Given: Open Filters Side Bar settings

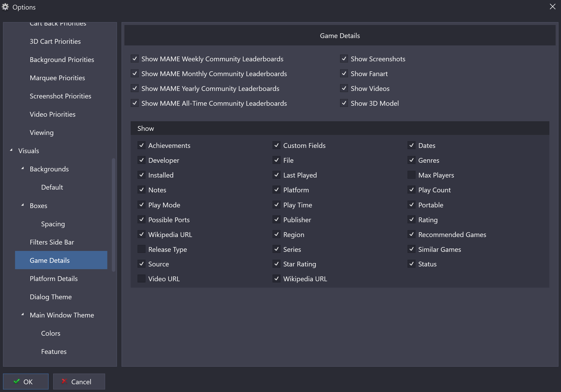Looking at the screenshot, I should pyautogui.click(x=52, y=242).
